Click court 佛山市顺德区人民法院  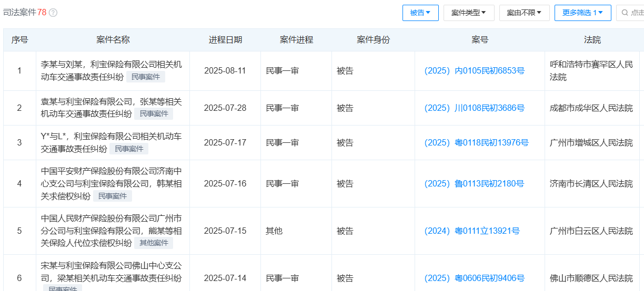point(591,278)
